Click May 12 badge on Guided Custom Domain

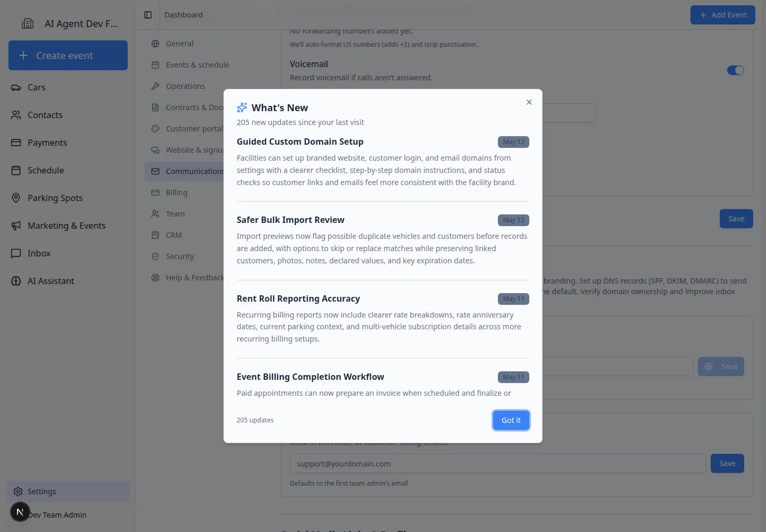coord(513,142)
